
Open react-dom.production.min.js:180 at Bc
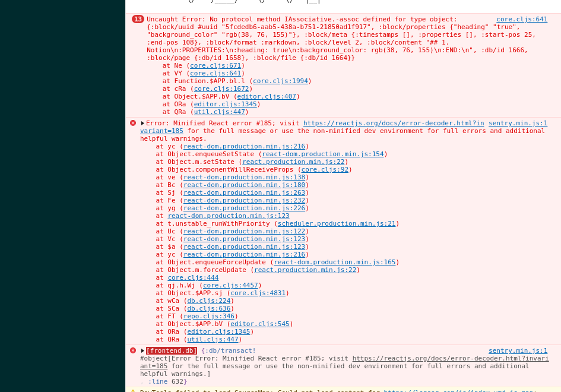pos(245,185)
